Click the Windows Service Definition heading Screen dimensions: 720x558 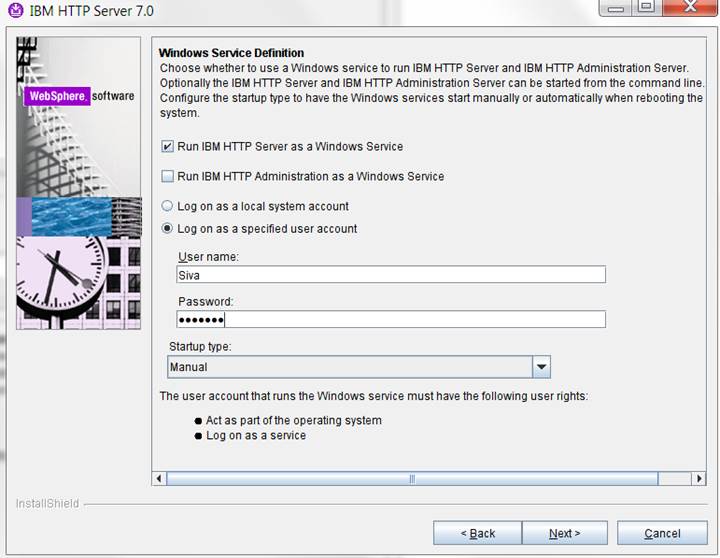pos(231,53)
